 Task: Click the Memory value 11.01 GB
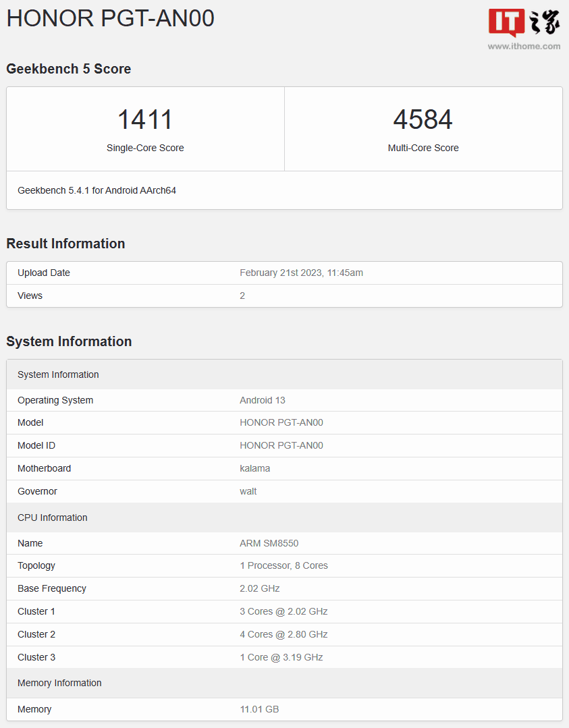coord(259,709)
